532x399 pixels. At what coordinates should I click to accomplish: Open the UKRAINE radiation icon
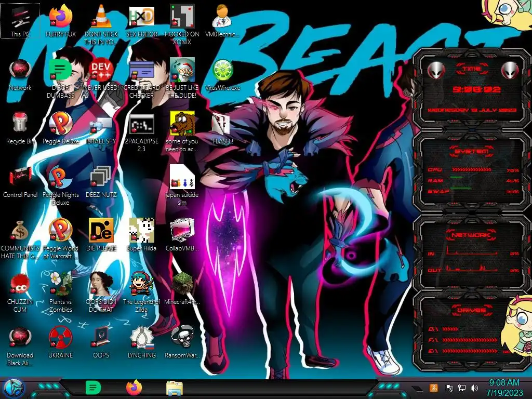[x=60, y=343]
